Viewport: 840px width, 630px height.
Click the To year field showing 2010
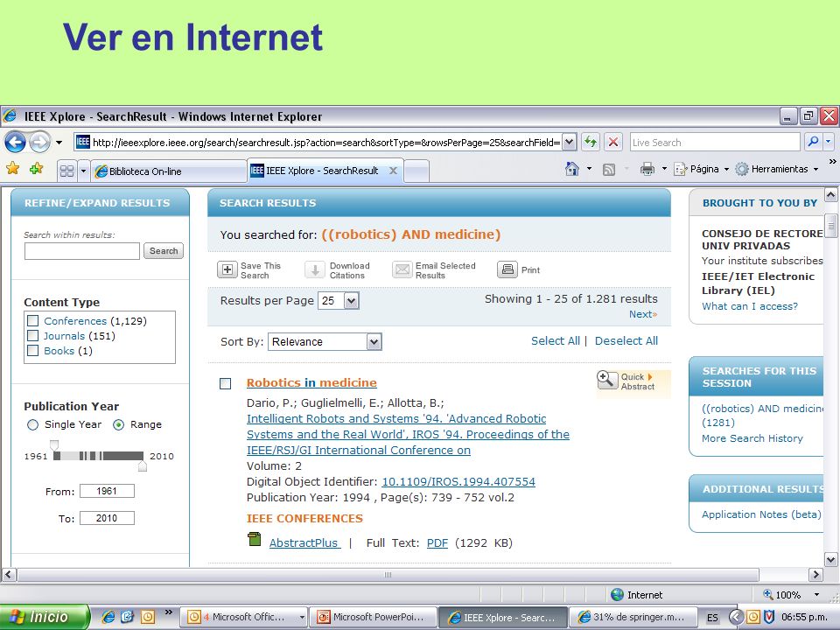[x=107, y=518]
